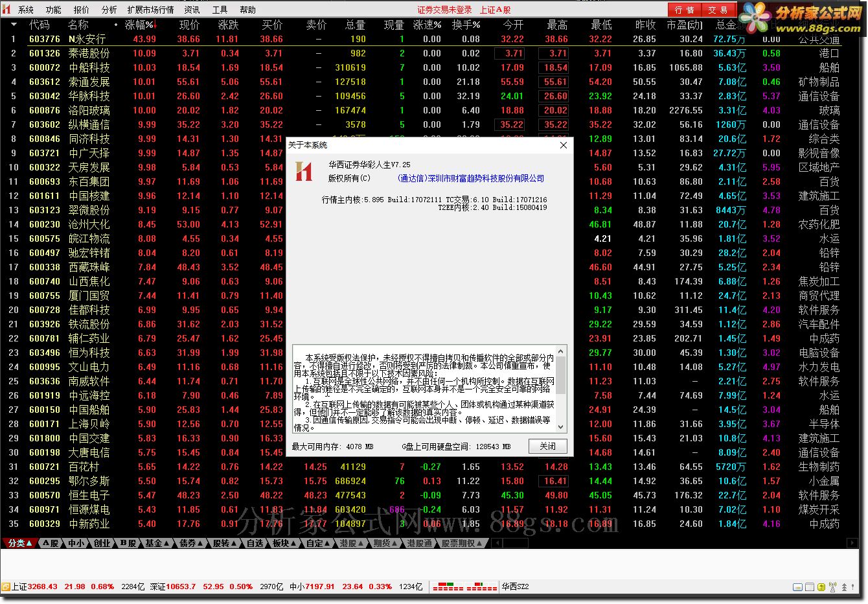Sort by the 换手% column header
Screen dimensions: 868x604
(466, 25)
